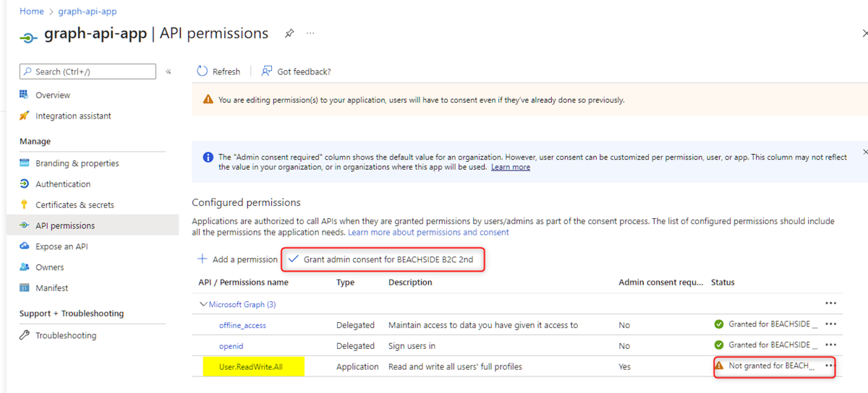Screen dimensions: 868x393
Task: Click the Description column header
Action: click(410, 282)
